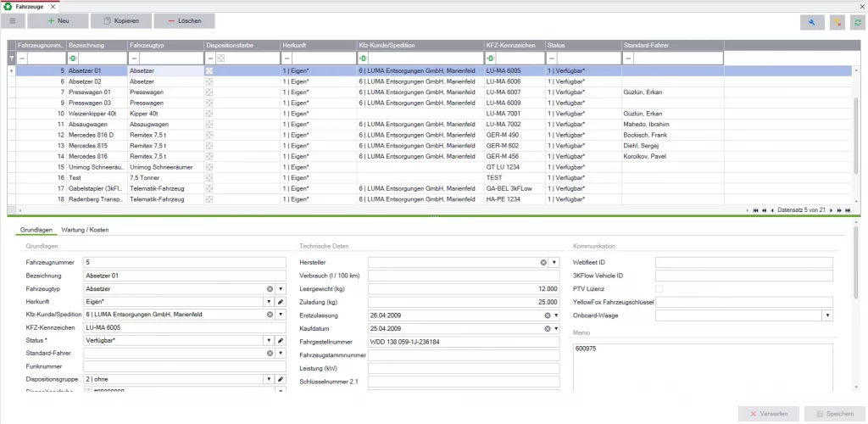Image resolution: width=868 pixels, height=424 pixels.
Task: Go to previous page of records
Action: point(764,210)
